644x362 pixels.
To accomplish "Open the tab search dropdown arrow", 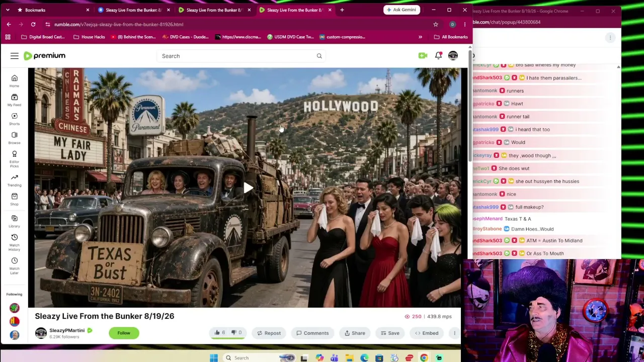I will click(8, 10).
